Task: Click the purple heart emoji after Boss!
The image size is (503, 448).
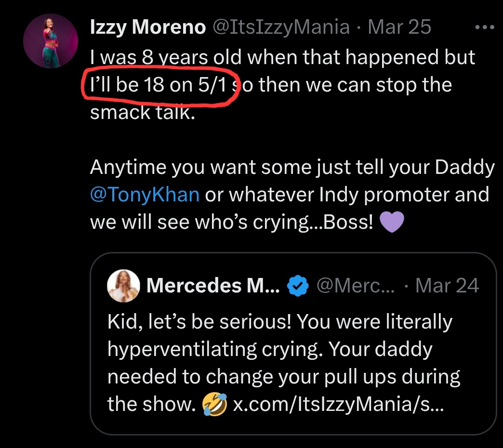Action: click(391, 223)
